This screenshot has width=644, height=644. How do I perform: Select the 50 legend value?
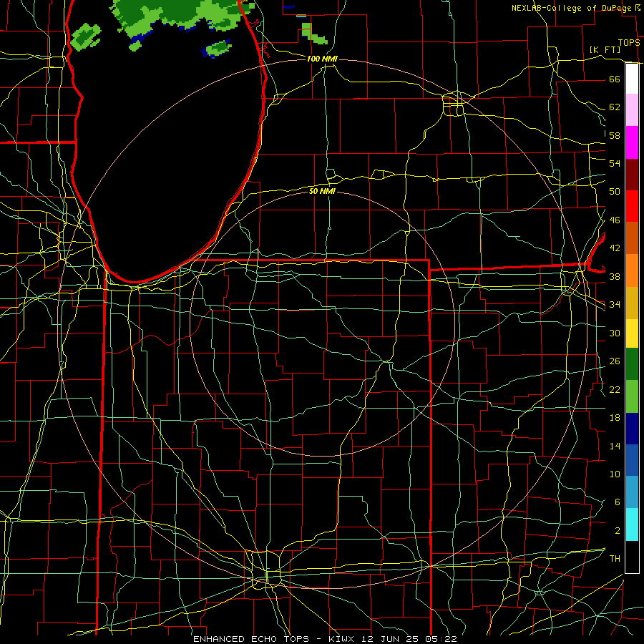(615, 192)
